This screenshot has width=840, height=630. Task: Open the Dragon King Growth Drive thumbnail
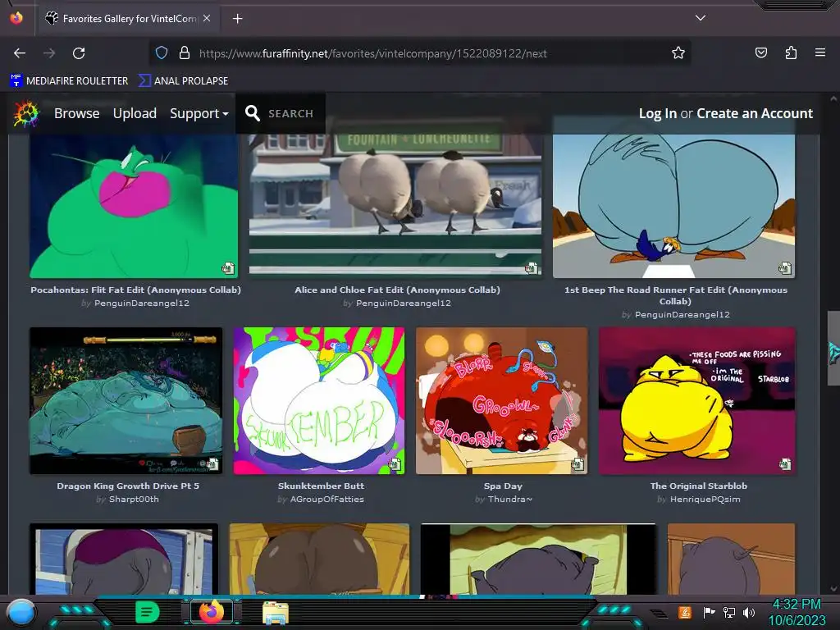(126, 400)
